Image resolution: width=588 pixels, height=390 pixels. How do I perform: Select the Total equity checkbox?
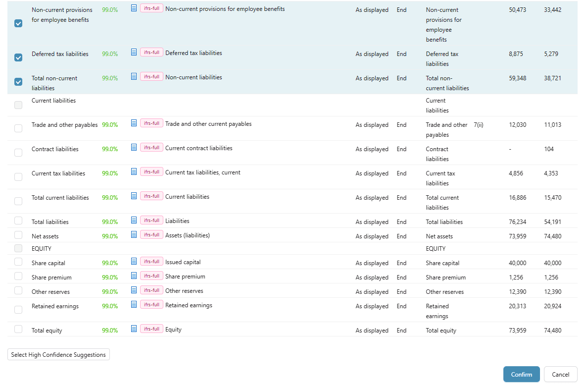18,329
